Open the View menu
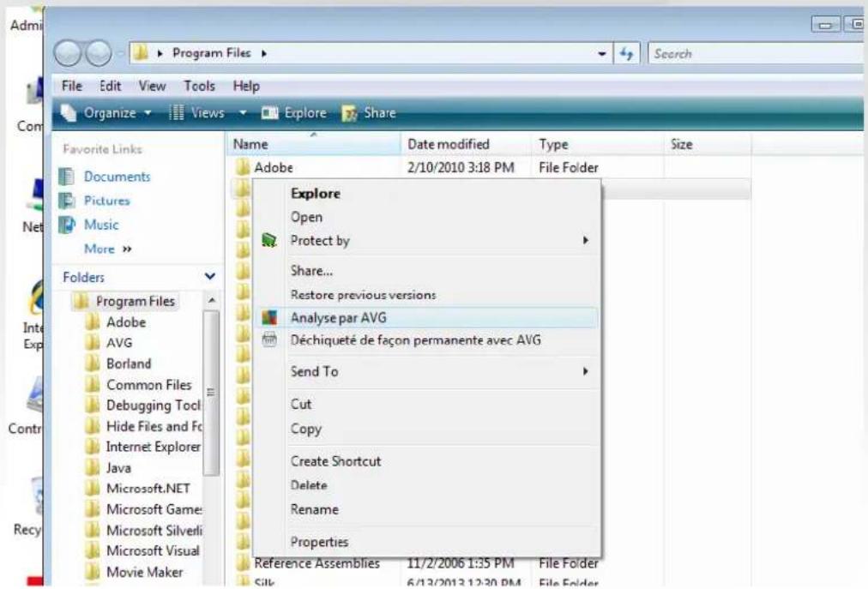 (152, 86)
